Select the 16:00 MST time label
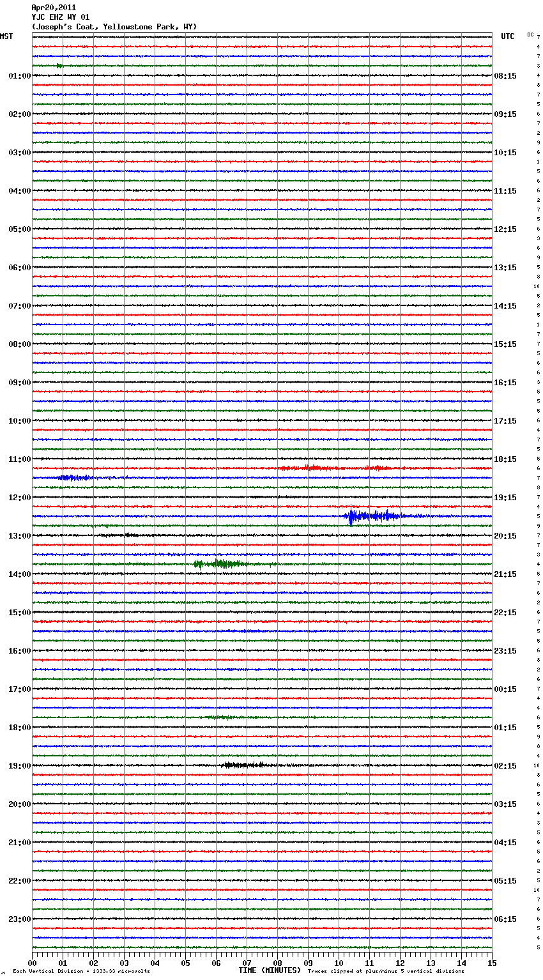The width and height of the screenshot is (543, 980). (x=20, y=651)
